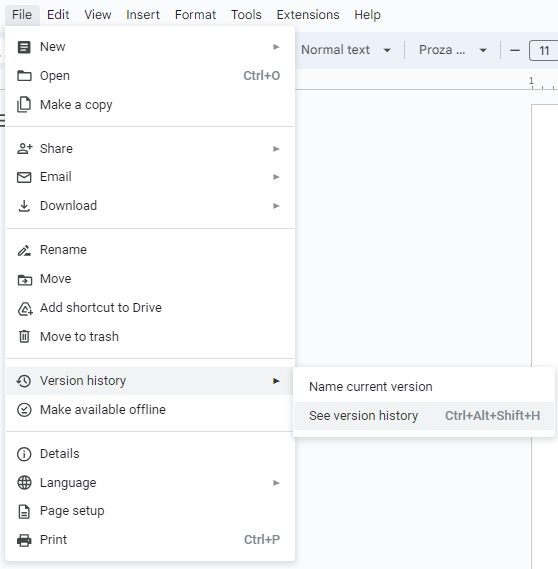Click the Page setup document icon
Image resolution: width=558 pixels, height=569 pixels.
point(24,512)
